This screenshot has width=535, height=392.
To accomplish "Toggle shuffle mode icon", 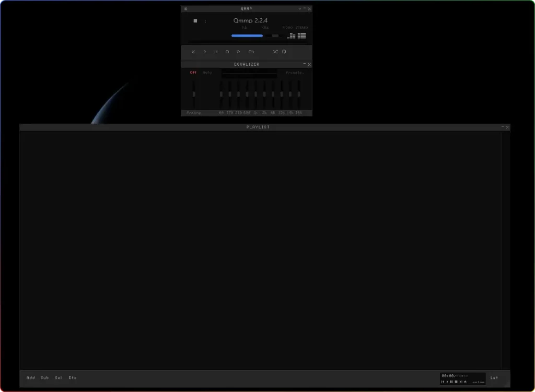I will click(275, 52).
